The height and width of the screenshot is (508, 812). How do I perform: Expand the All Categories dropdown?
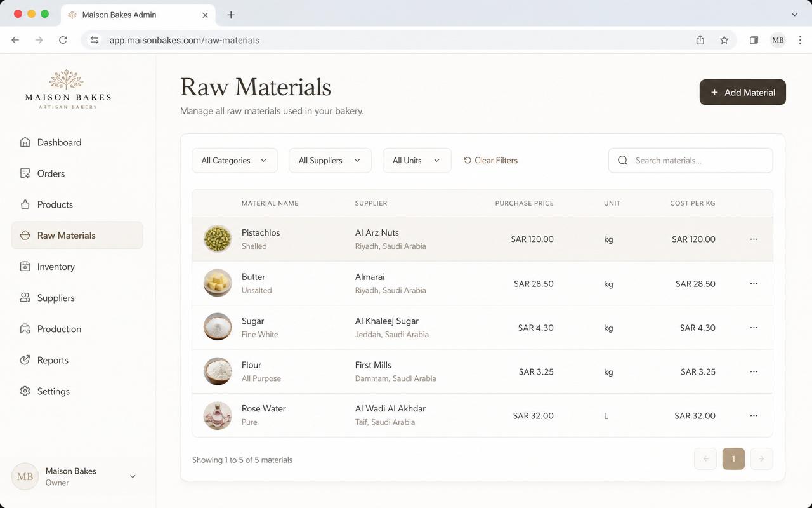coord(235,161)
